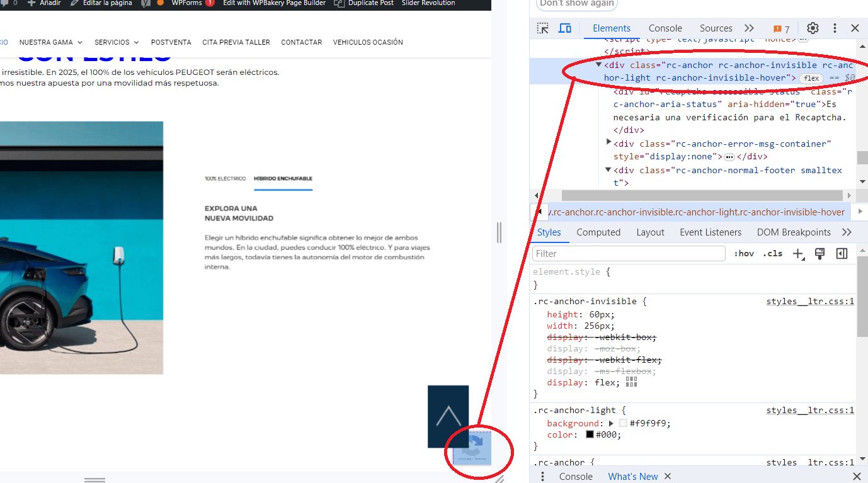The height and width of the screenshot is (483, 868).
Task: Open Slider Revolution admin bar item
Action: pyautogui.click(x=428, y=3)
